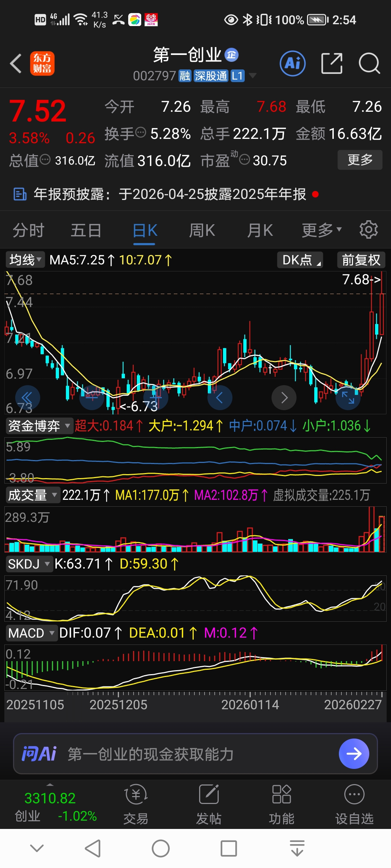Viewport: 391px width, 868px height.
Task: Select 日K tab
Action: point(145,230)
